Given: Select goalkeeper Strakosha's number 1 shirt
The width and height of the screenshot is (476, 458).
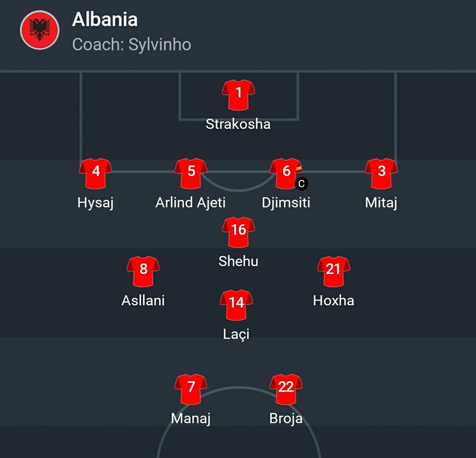Looking at the screenshot, I should pos(238,95).
